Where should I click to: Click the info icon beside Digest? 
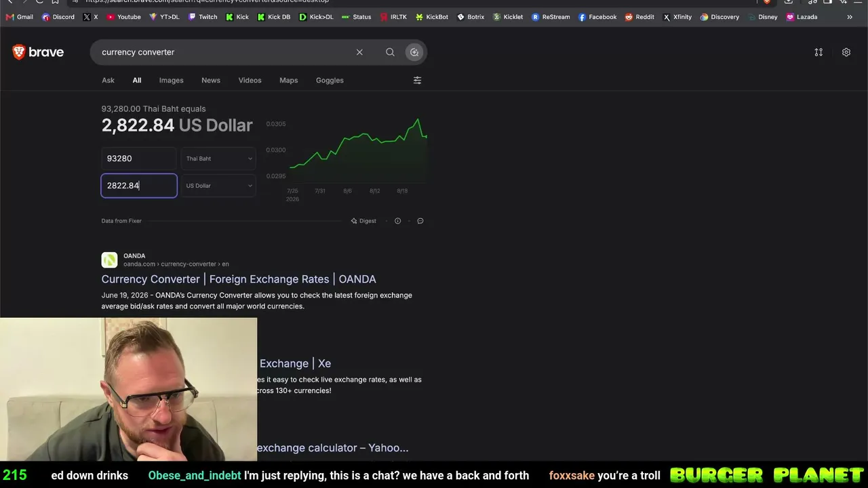click(397, 221)
